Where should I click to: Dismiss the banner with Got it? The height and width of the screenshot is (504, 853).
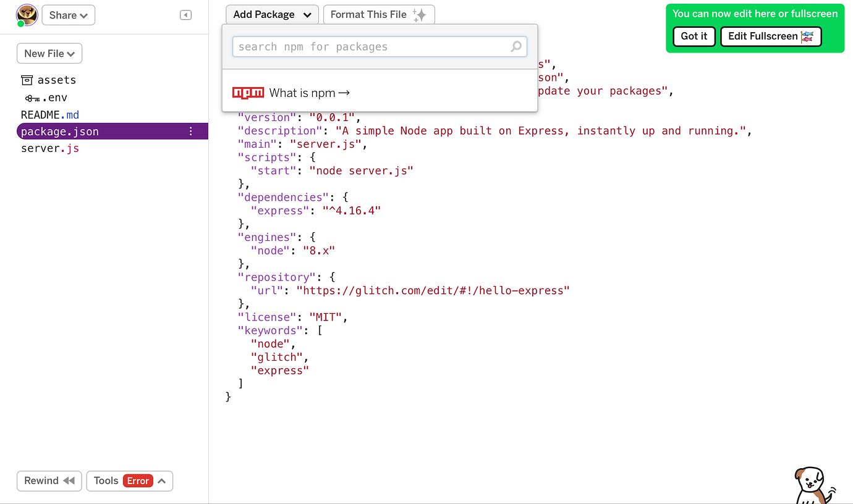click(x=694, y=36)
